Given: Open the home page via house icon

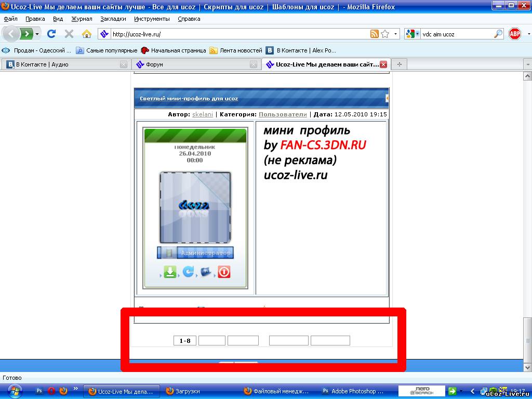Looking at the screenshot, I should [87, 34].
